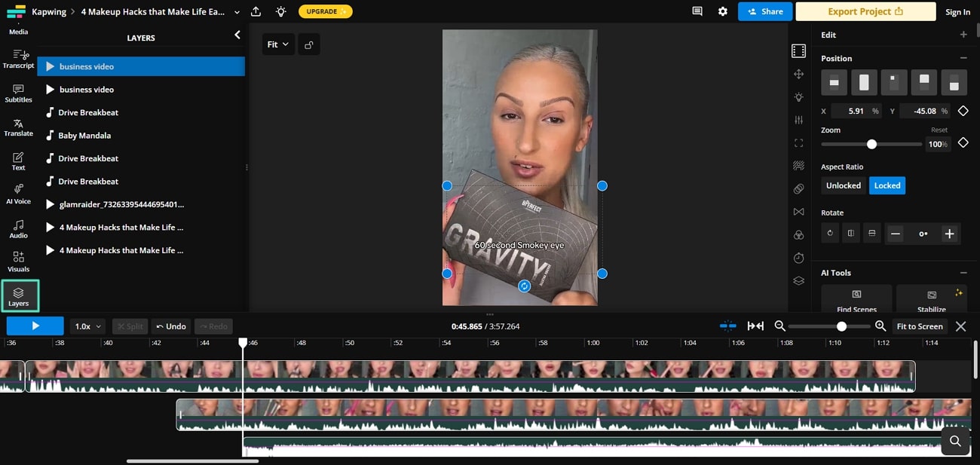This screenshot has width=980, height=465.
Task: Open the Fit zoom dropdown
Action: [x=278, y=44]
